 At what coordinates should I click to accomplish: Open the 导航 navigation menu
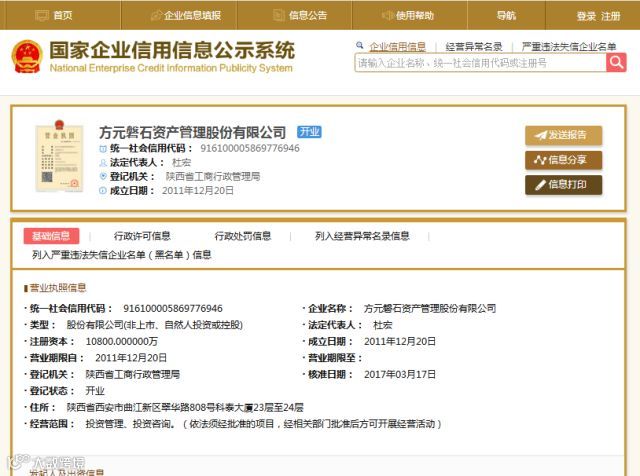pyautogui.click(x=506, y=16)
